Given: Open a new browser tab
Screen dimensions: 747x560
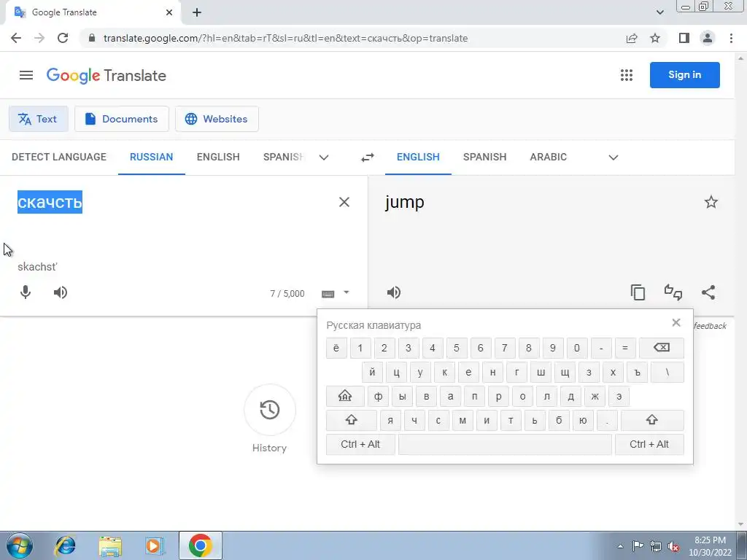Looking at the screenshot, I should click(x=197, y=12).
